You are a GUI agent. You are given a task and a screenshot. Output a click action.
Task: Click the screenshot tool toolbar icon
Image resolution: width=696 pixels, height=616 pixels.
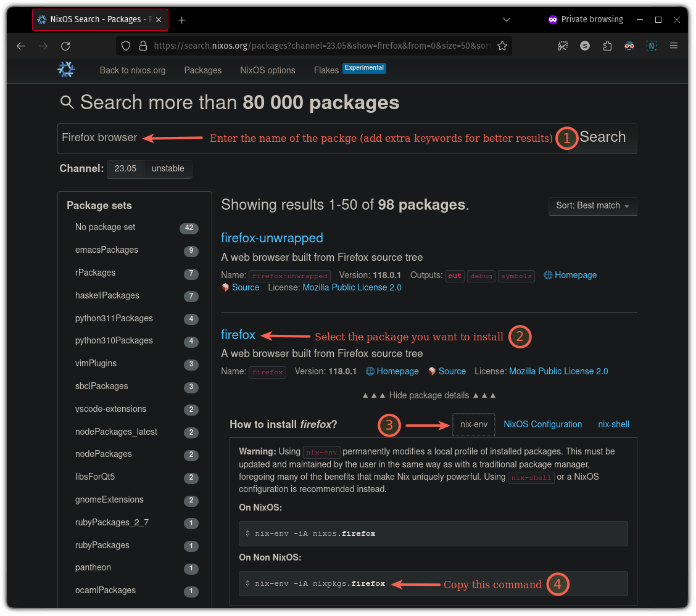tap(562, 46)
